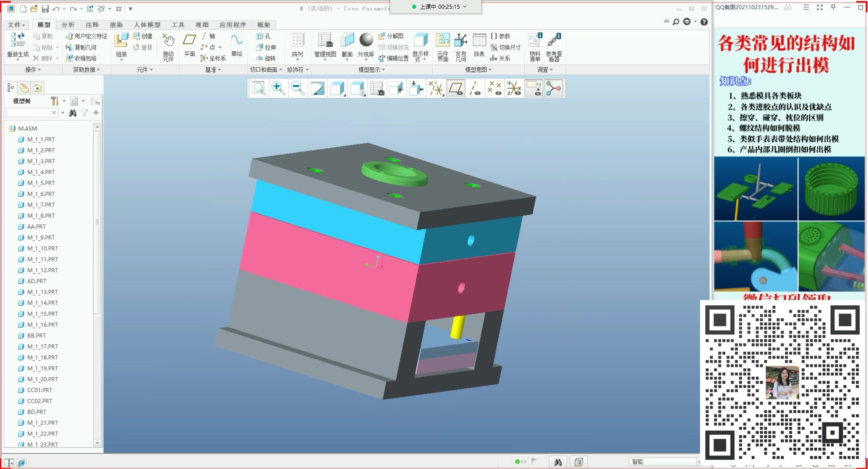Click the Appearance gallery (外观库) sphere icon
The image size is (868, 469).
pyautogui.click(x=366, y=40)
